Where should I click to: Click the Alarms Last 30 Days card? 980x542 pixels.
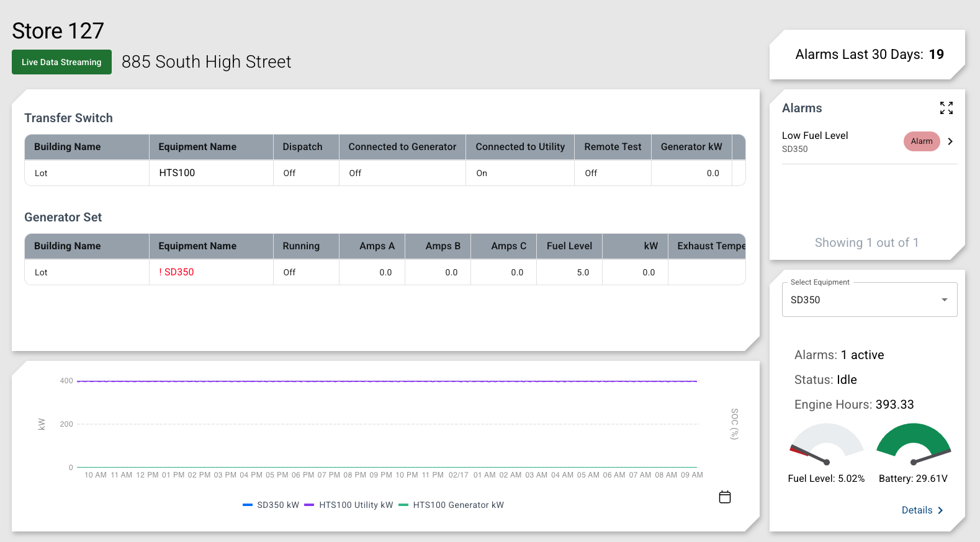(x=868, y=55)
